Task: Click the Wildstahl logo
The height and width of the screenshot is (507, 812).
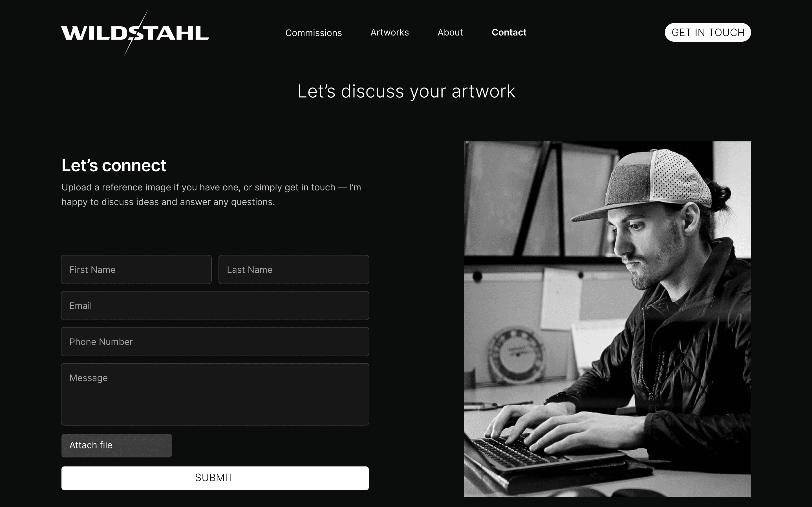Action: point(135,33)
